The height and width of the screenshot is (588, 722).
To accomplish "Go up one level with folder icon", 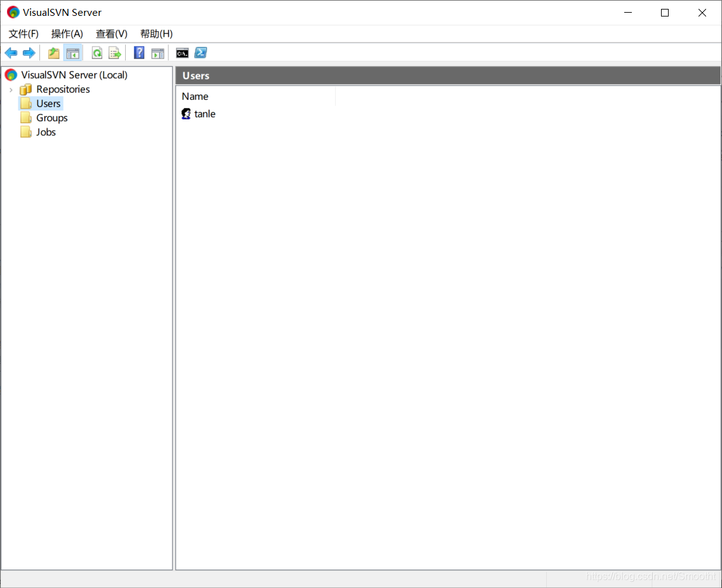I will [54, 53].
